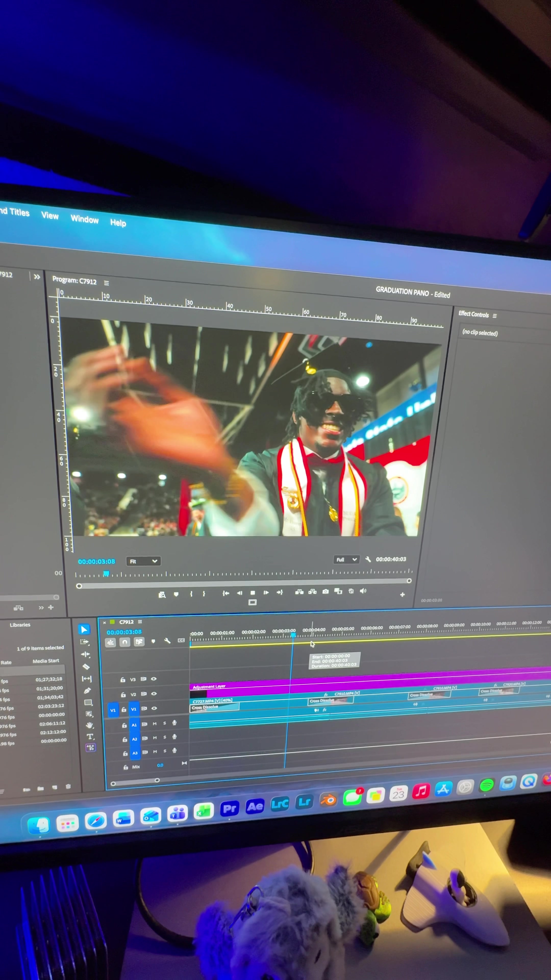Open Program monitor settings wrench

click(x=368, y=559)
